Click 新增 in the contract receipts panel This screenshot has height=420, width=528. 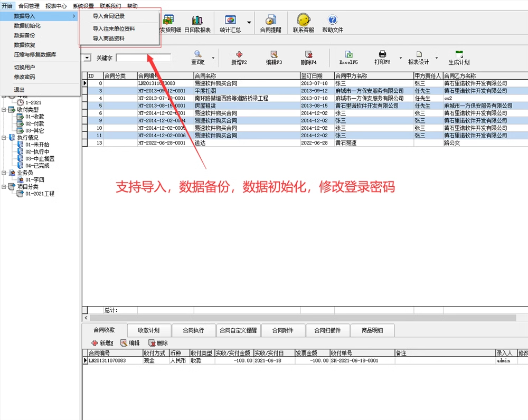(x=102, y=343)
